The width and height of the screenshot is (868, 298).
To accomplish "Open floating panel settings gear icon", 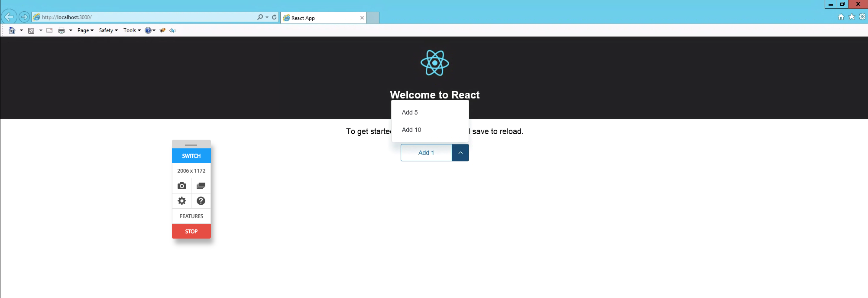I will click(182, 201).
